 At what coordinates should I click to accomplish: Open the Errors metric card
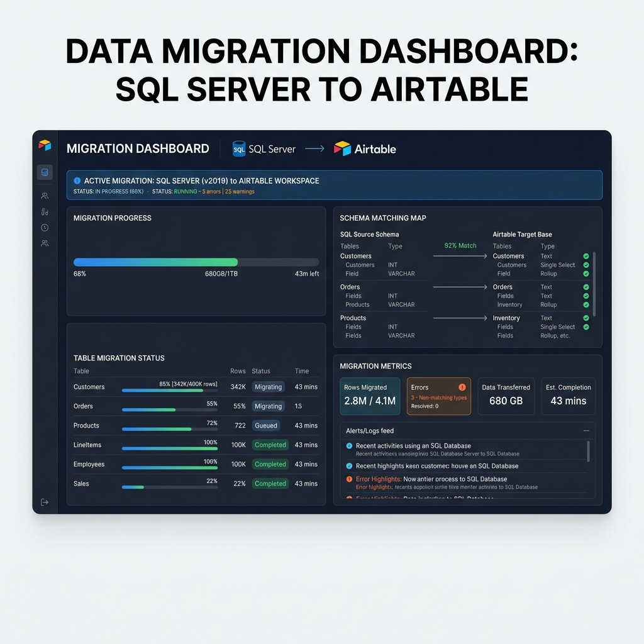[438, 396]
